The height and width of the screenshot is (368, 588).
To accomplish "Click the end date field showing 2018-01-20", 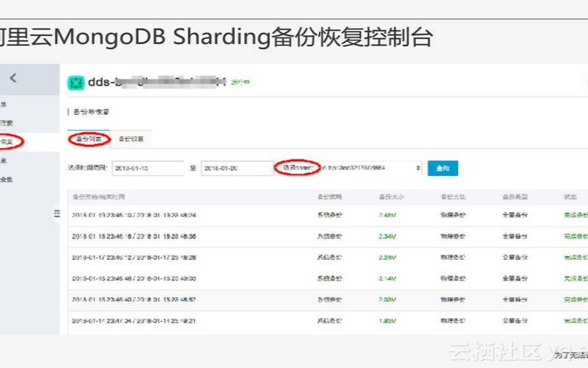I will tap(237, 169).
